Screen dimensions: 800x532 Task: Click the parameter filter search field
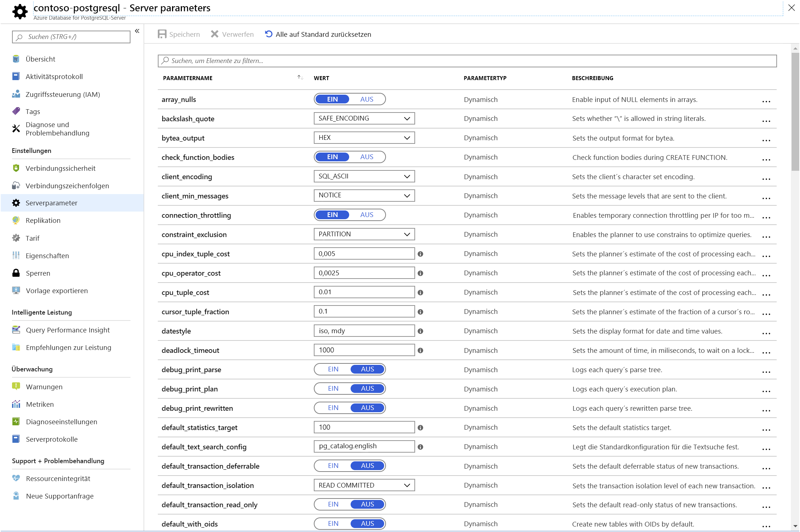pyautogui.click(x=467, y=61)
